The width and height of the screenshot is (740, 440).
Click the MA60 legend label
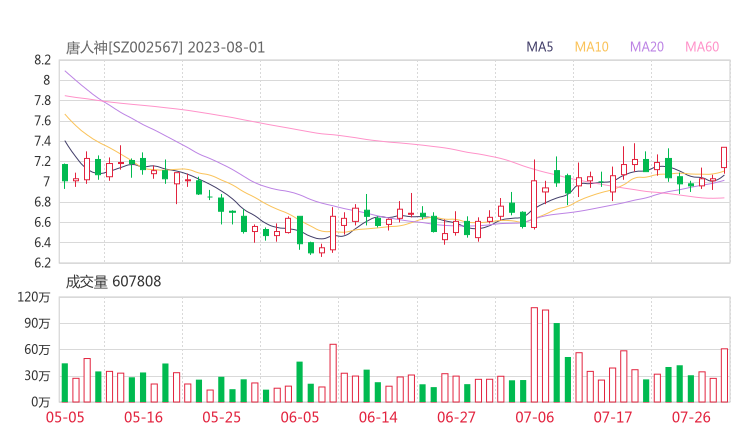tap(702, 47)
